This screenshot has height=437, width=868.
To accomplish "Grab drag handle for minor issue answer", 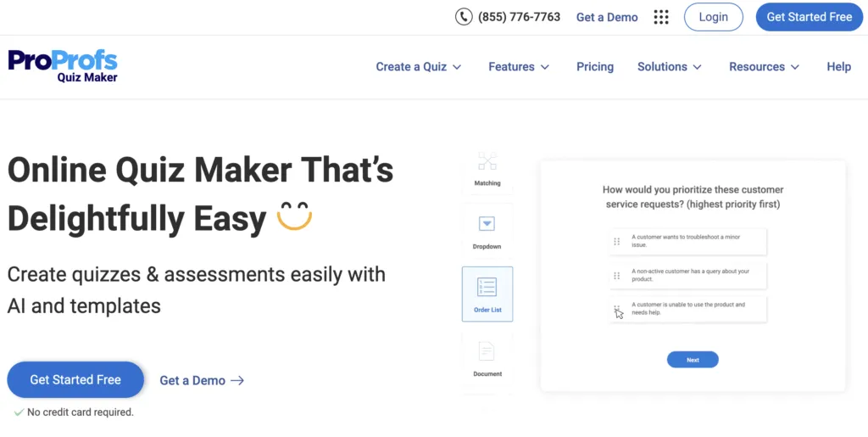I will pyautogui.click(x=617, y=241).
